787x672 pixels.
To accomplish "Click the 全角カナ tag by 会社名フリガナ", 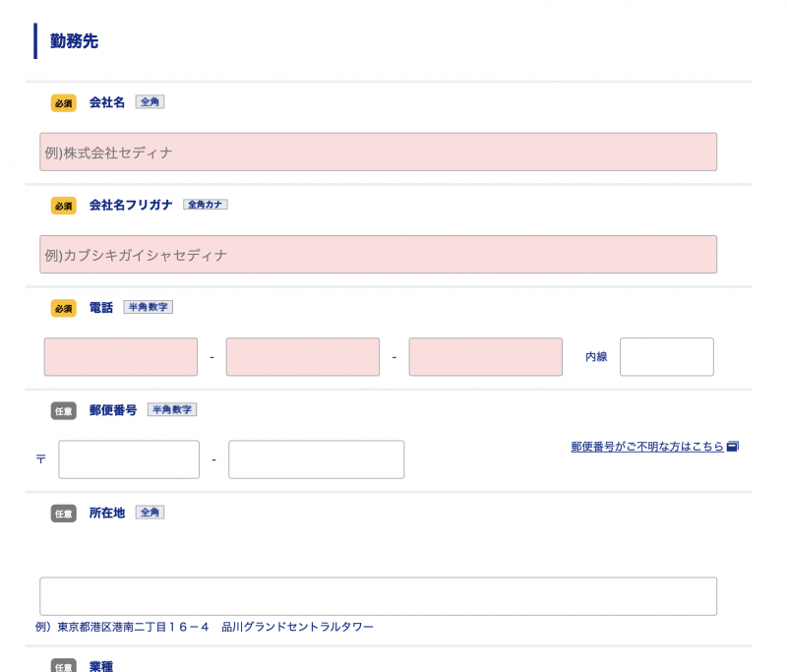I will (205, 205).
